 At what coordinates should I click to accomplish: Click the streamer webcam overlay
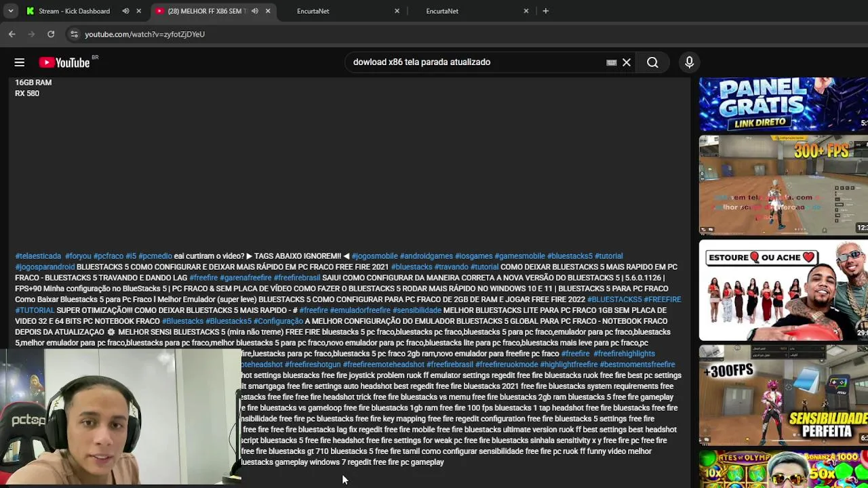(x=121, y=417)
